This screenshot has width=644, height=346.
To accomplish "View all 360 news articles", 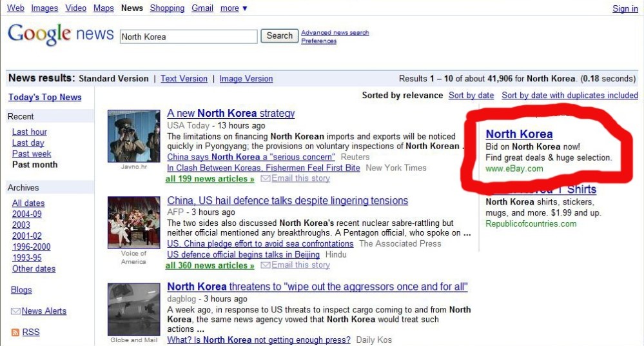I will click(210, 266).
